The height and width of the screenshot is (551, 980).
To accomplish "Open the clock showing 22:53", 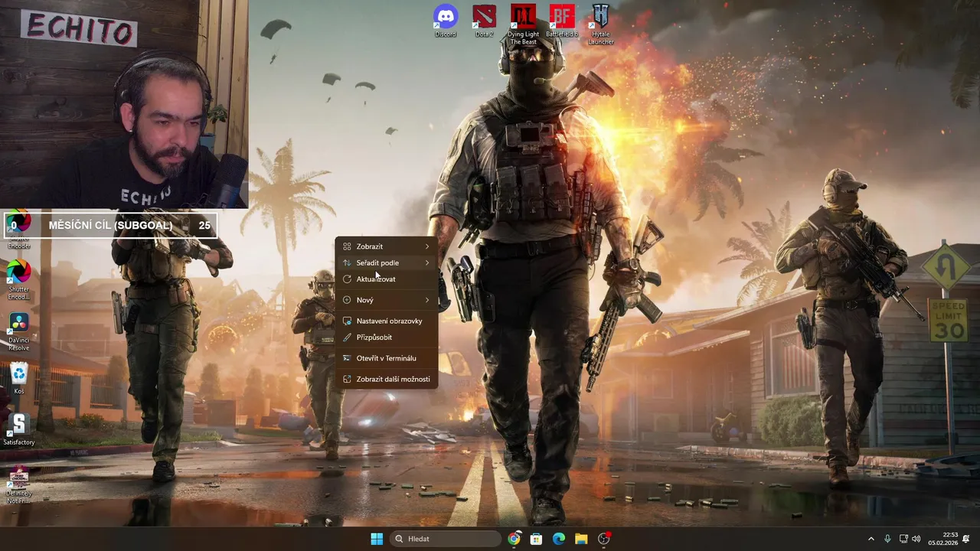I will (942, 539).
